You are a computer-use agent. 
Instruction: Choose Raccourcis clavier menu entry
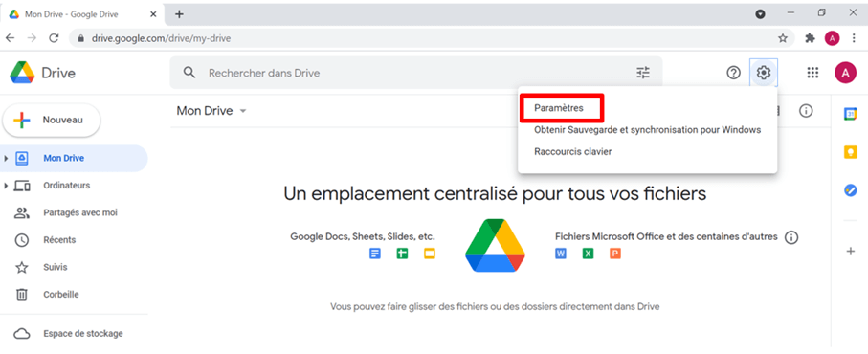(x=573, y=151)
